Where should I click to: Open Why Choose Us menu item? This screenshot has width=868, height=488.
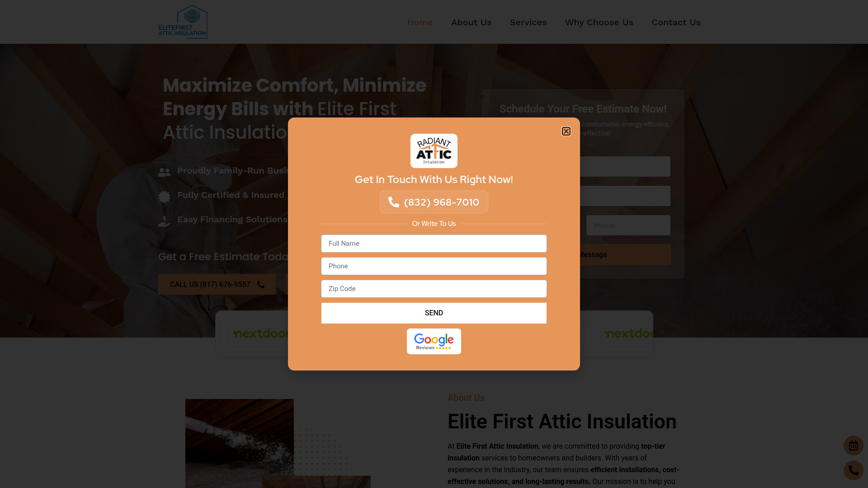pos(599,23)
